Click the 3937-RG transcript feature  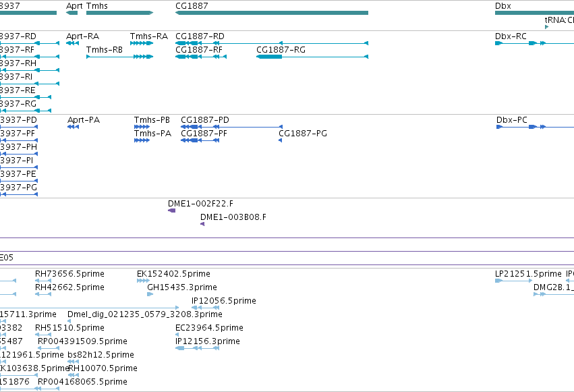[26, 111]
